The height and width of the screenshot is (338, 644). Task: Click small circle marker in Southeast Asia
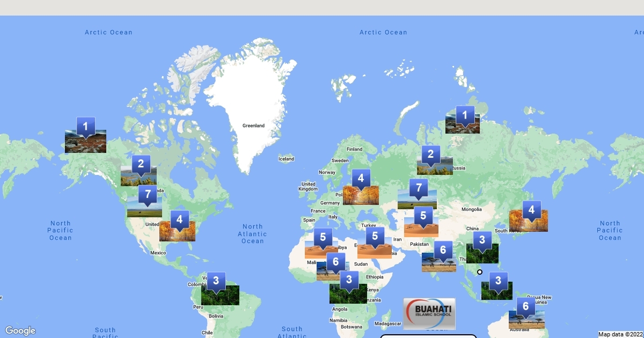[x=480, y=272]
